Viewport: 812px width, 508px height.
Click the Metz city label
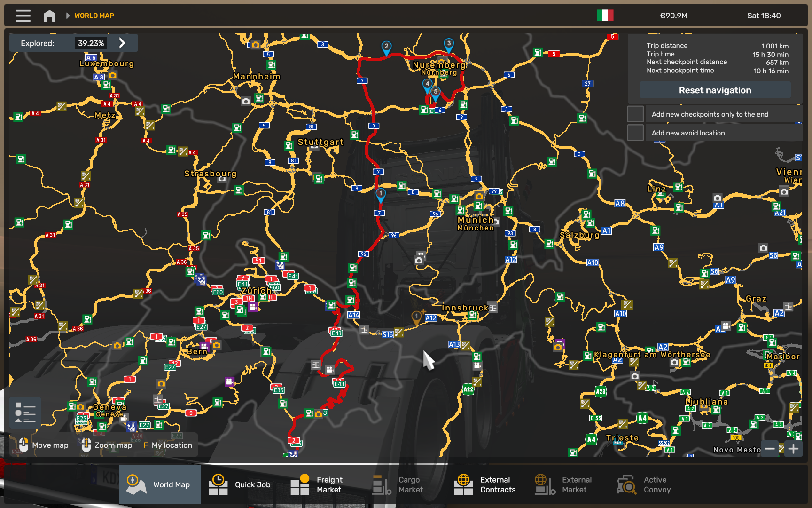point(105,115)
